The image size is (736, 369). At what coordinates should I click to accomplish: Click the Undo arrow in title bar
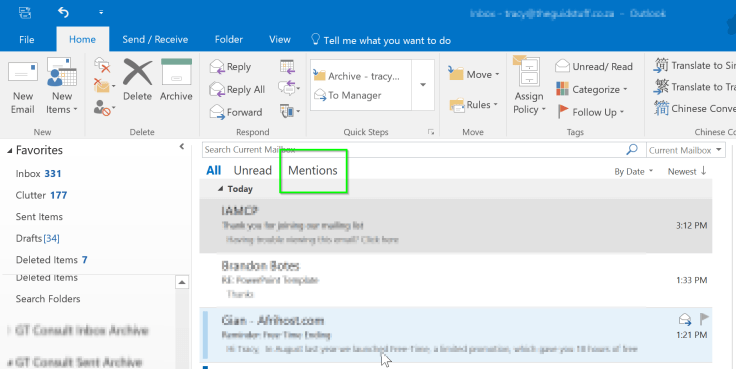(63, 13)
